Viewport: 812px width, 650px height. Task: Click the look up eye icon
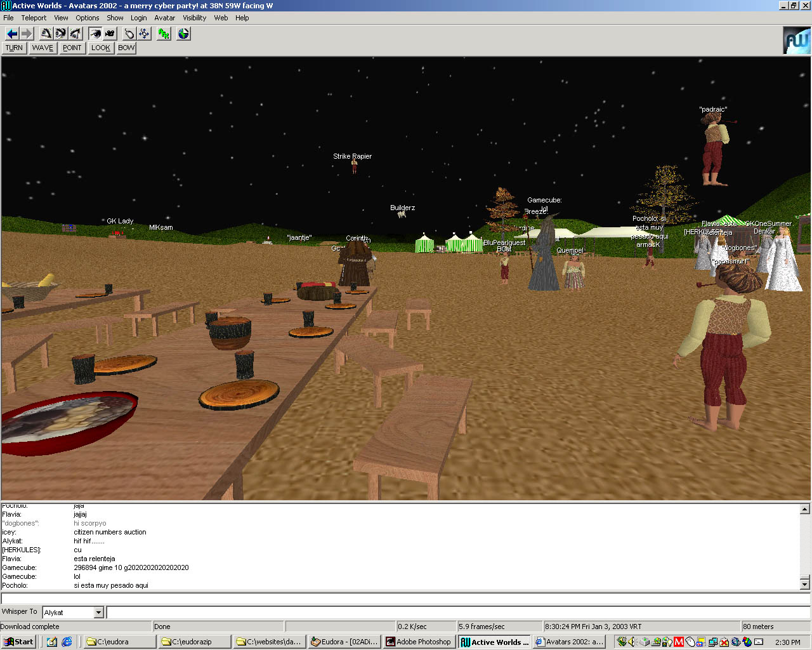click(46, 34)
